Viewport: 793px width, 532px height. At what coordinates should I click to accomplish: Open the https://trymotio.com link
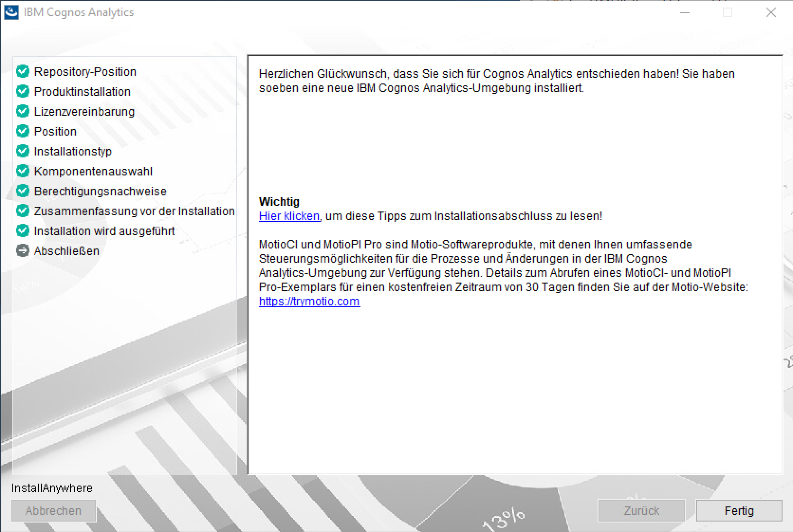pyautogui.click(x=309, y=302)
